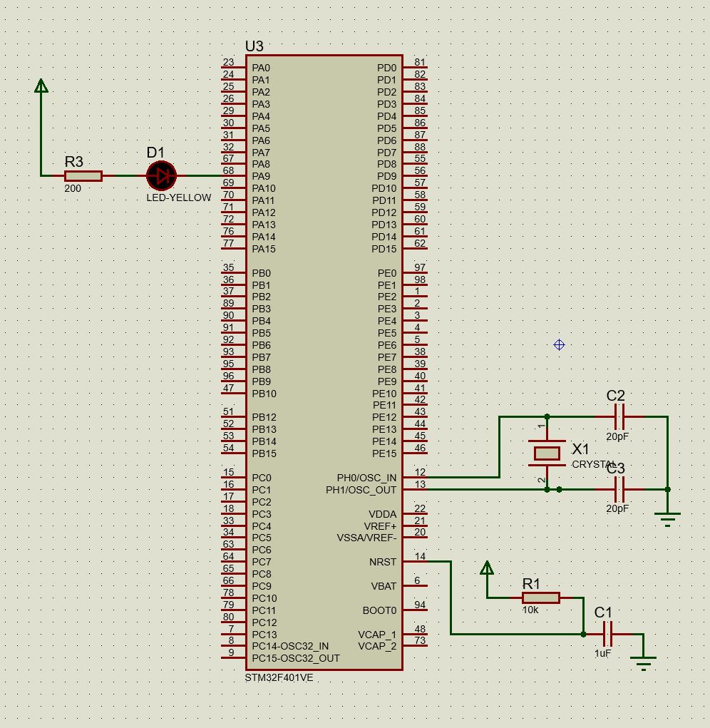Click the PC15-OSC32_OUT pin name
Screen dimensions: 710x728
[296, 658]
